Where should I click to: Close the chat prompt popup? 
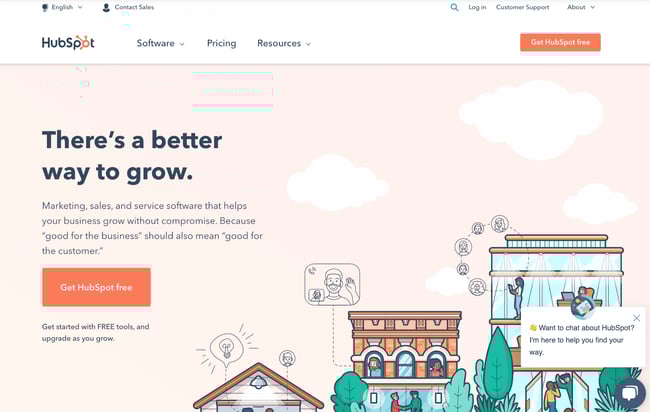636,318
